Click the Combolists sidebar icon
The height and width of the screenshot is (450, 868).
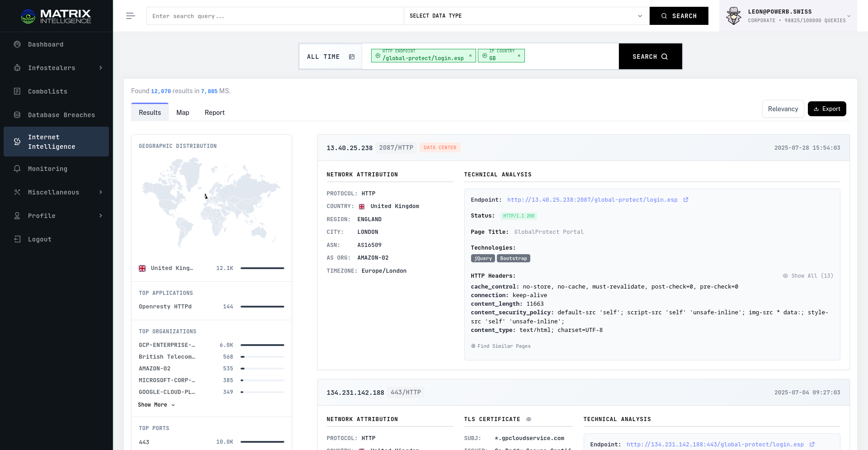(17, 91)
